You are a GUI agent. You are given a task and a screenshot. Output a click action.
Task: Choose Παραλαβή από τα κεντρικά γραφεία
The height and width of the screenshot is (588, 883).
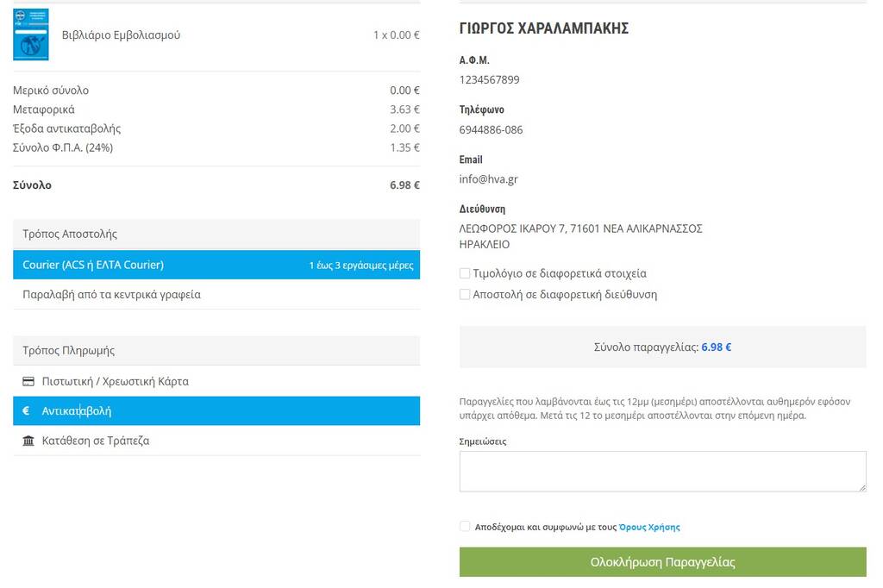(111, 294)
